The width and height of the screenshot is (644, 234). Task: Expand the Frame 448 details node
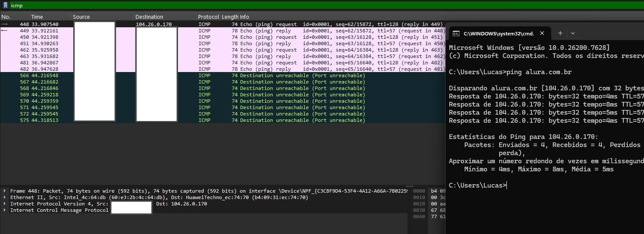[5, 191]
